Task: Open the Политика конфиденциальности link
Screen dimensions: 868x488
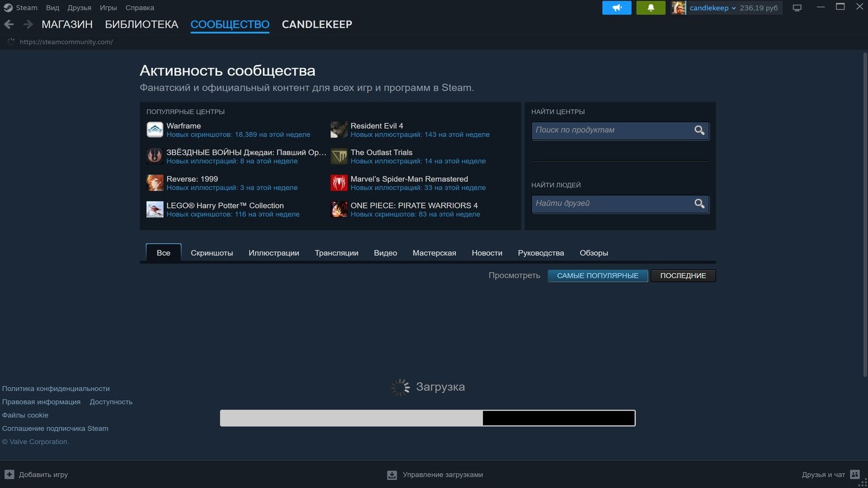Action: 55,388
